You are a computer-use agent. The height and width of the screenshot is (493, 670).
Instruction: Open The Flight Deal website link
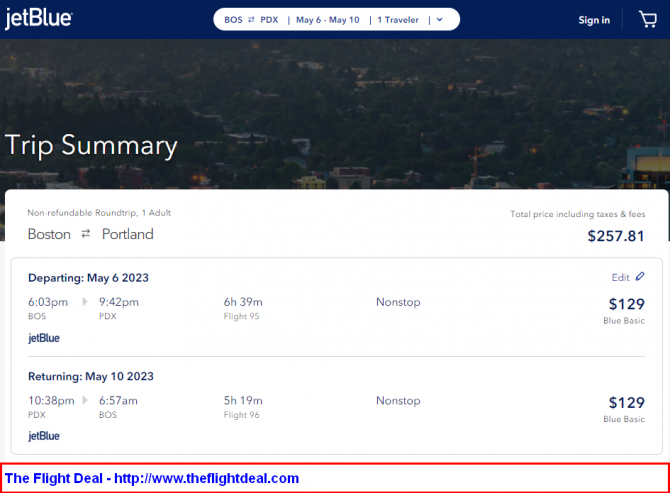pos(206,478)
